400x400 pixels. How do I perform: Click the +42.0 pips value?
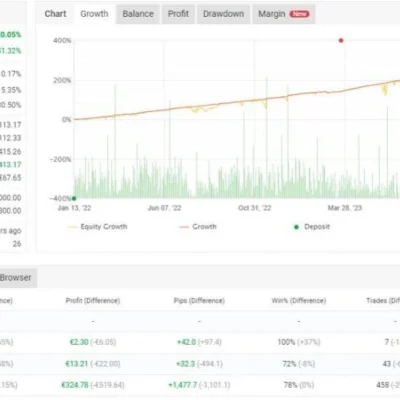coord(187,342)
